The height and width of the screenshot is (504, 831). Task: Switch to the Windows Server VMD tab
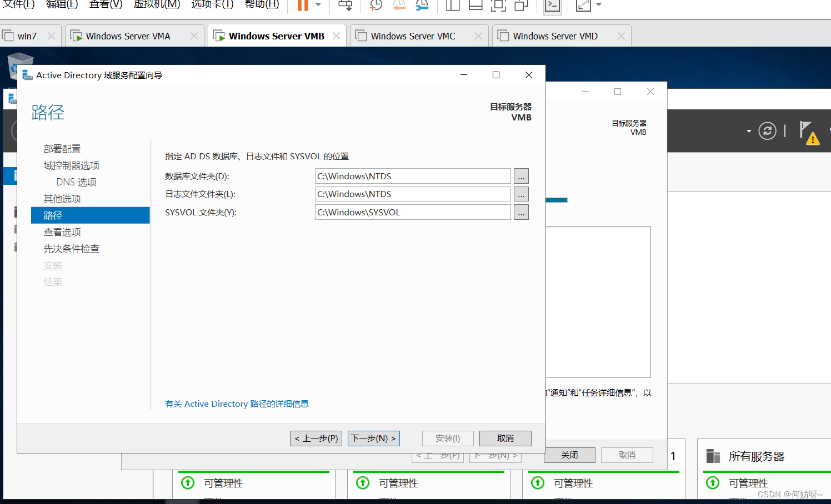555,36
